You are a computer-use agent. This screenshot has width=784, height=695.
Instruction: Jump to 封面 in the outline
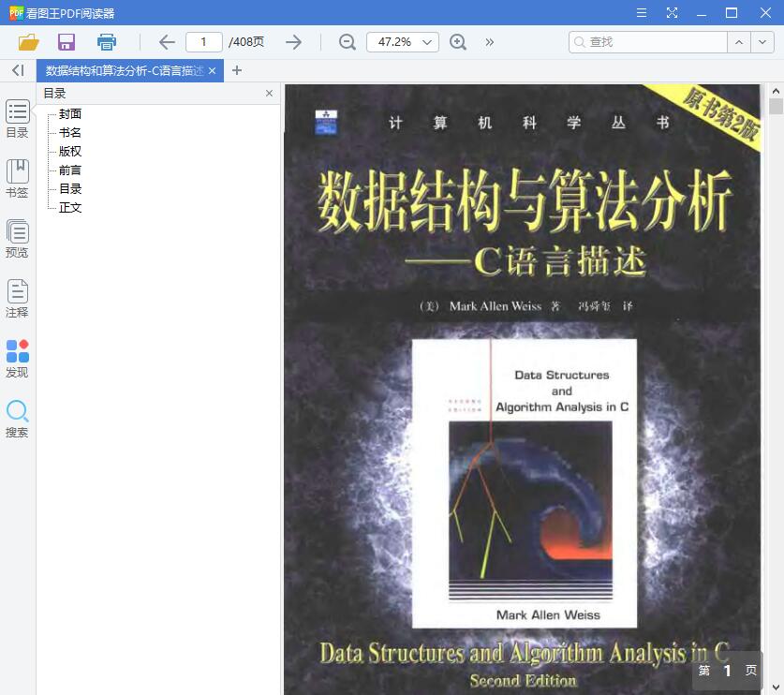point(70,113)
